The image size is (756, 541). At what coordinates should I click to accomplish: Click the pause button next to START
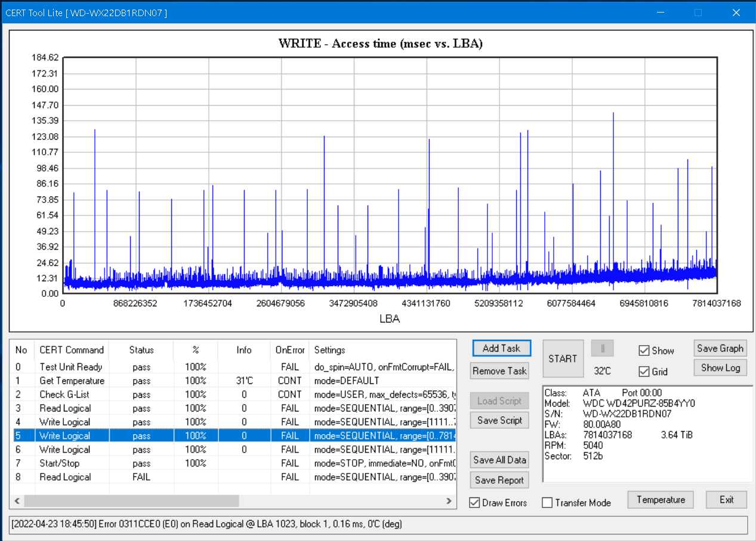pos(602,348)
